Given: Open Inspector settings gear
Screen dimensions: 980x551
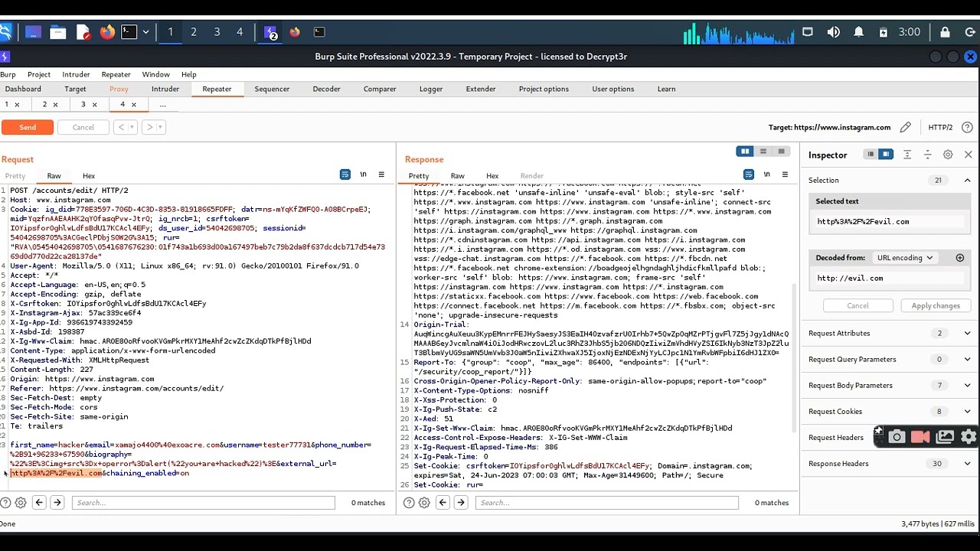Looking at the screenshot, I should pos(948,155).
